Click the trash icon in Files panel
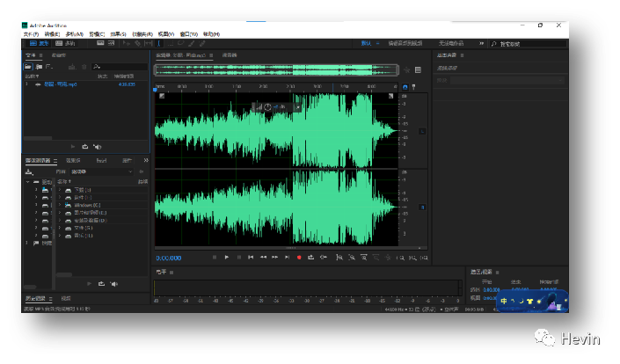The width and height of the screenshot is (620, 364). (x=84, y=67)
